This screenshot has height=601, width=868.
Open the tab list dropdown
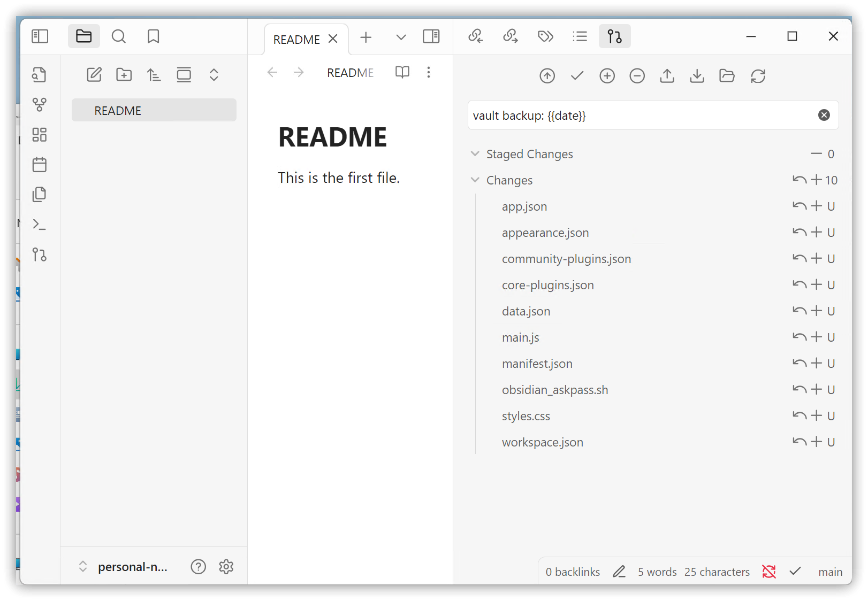click(x=401, y=37)
